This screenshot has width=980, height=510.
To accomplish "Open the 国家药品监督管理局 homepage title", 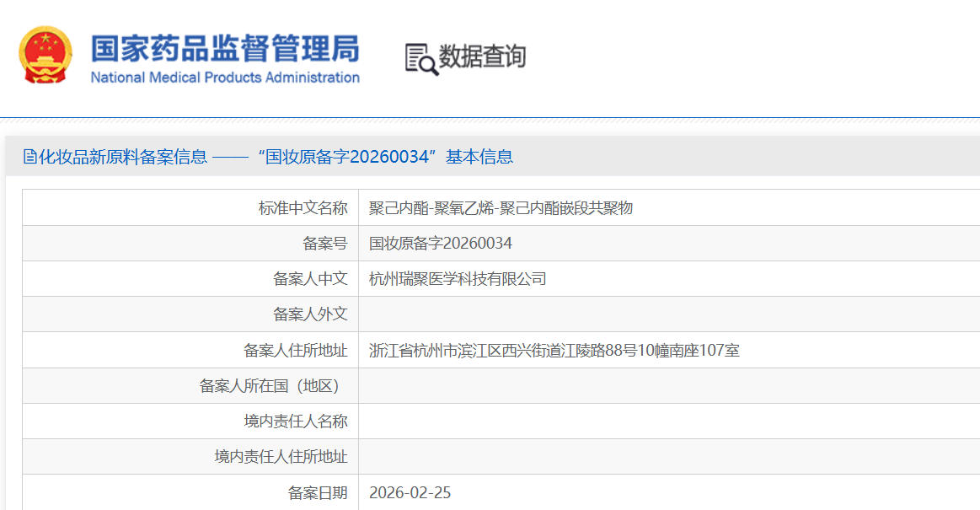I will click(225, 48).
